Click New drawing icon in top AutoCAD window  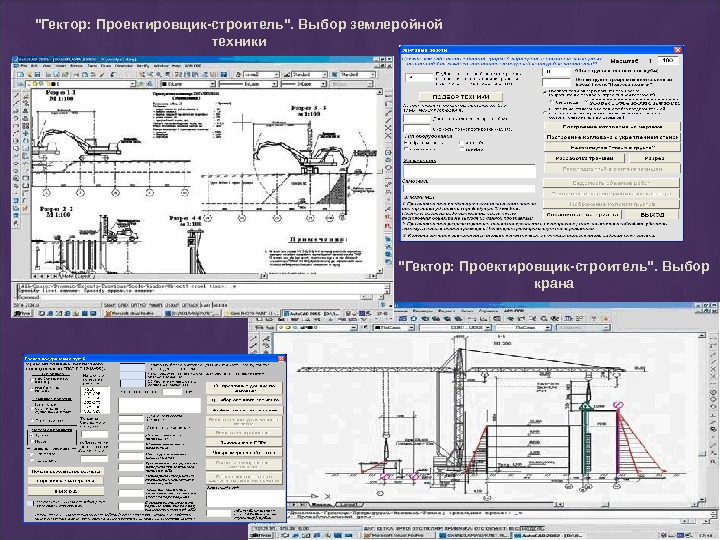21,74
